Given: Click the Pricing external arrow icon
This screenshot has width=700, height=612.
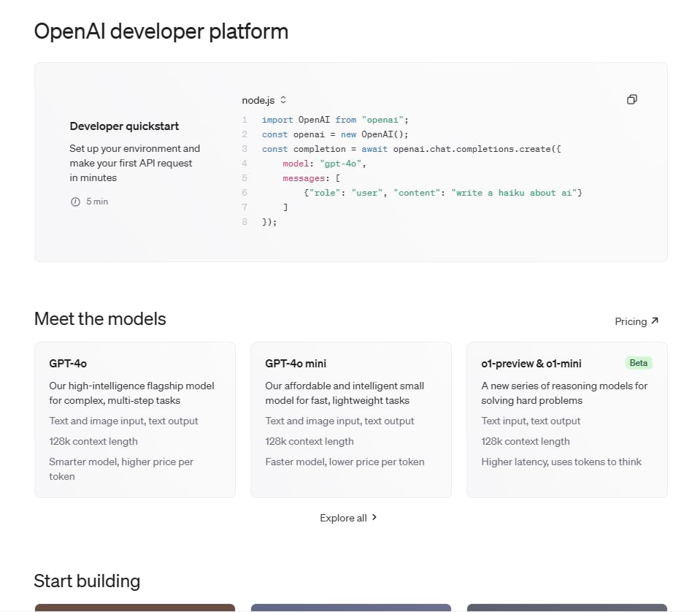Looking at the screenshot, I should [655, 321].
